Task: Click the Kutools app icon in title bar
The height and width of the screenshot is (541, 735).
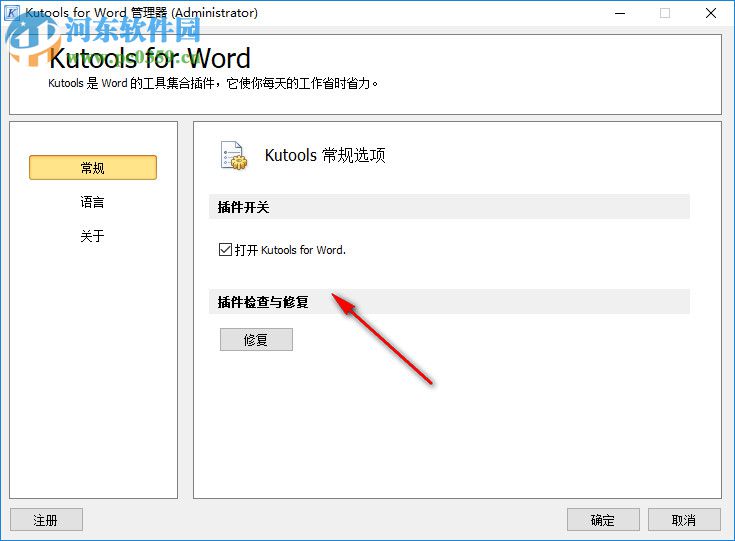Action: coord(11,13)
